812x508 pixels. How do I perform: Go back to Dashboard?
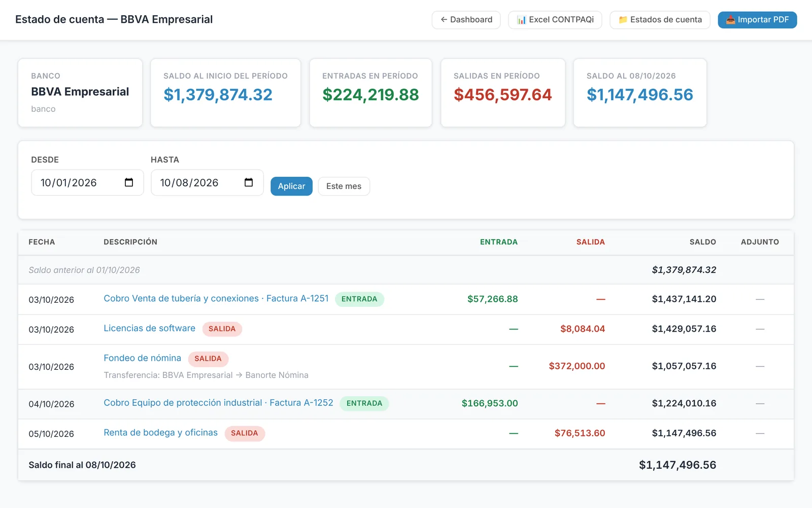click(x=466, y=20)
